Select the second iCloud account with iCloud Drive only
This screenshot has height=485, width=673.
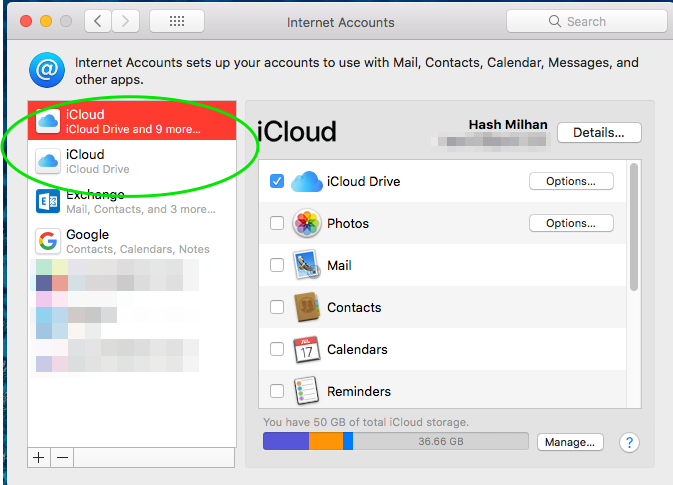132,161
